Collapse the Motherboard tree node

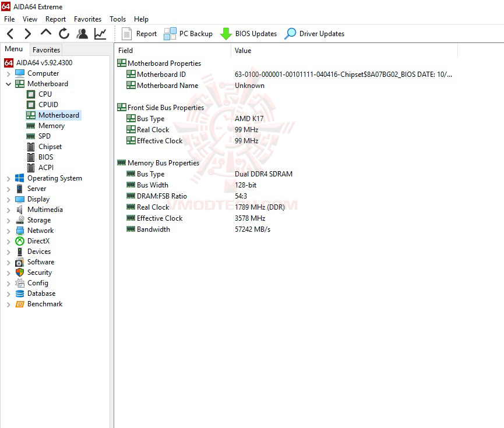tap(9, 84)
